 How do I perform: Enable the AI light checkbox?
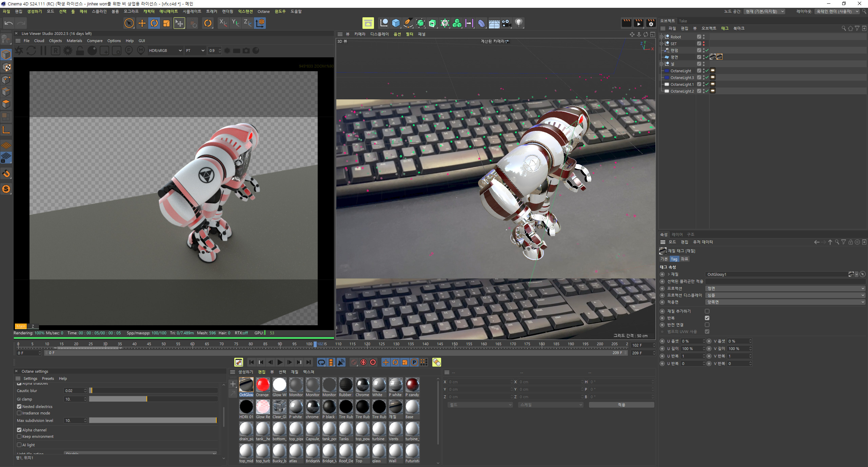19,445
